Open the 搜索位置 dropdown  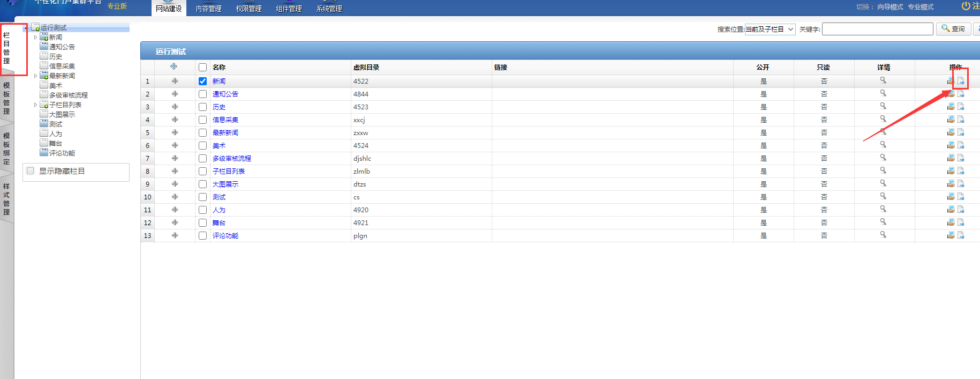pyautogui.click(x=770, y=29)
